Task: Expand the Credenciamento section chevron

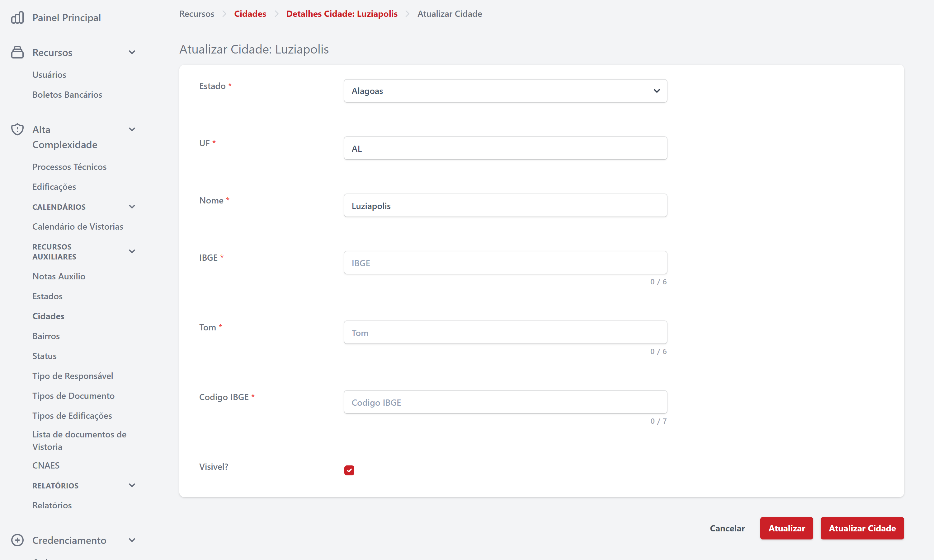Action: pyautogui.click(x=132, y=540)
